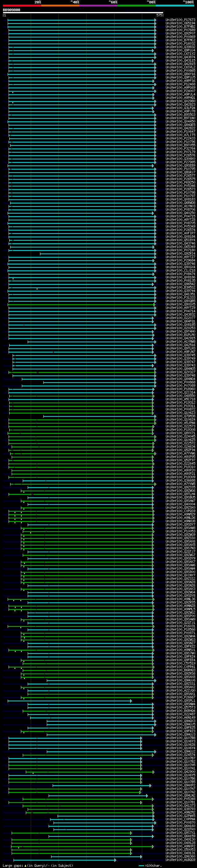Click the green ~80% identity legend segment
The width and height of the screenshot is (197, 868).
point(137,6)
